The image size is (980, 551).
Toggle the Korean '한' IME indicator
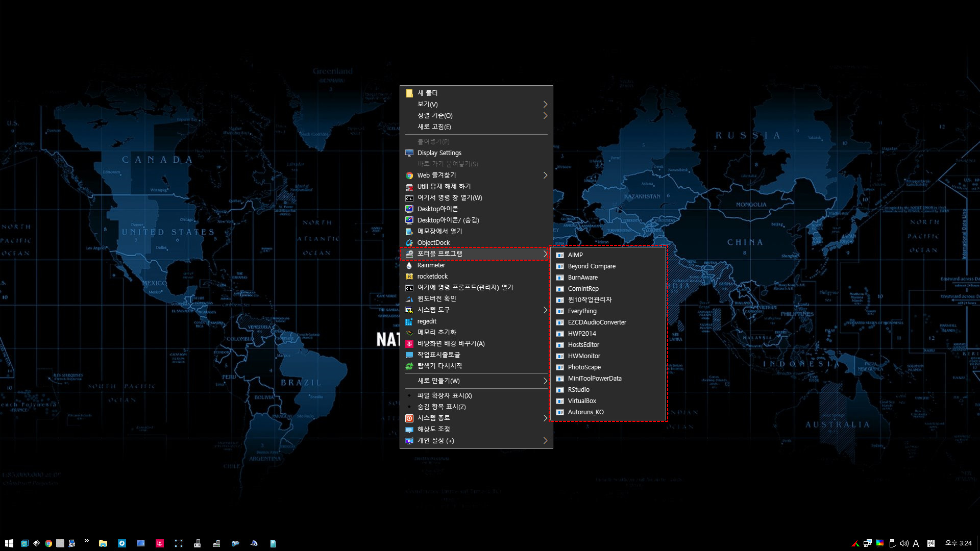931,543
